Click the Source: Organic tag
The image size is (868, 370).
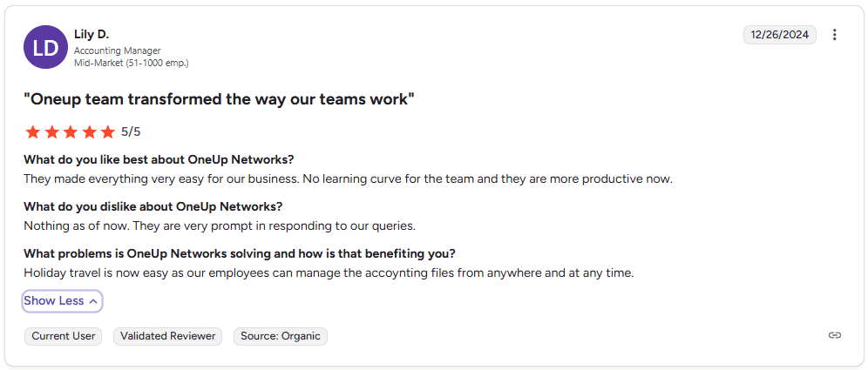(x=281, y=336)
